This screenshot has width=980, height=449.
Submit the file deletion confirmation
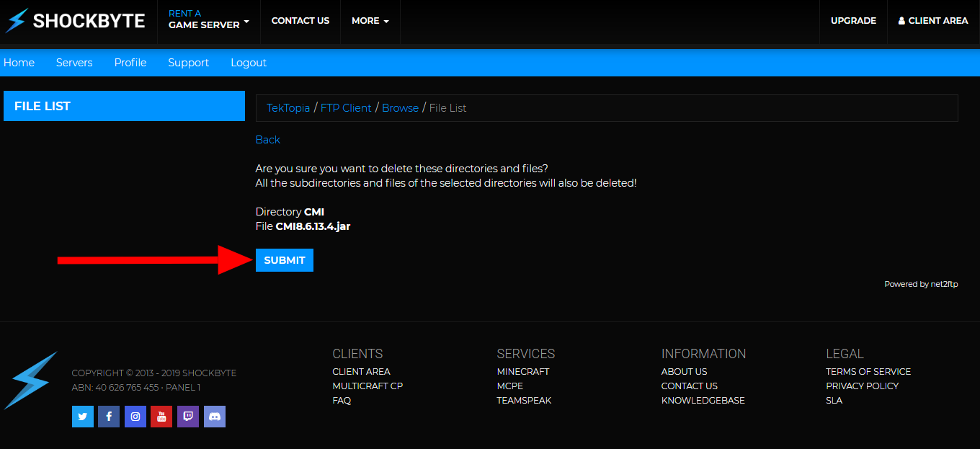coord(284,259)
